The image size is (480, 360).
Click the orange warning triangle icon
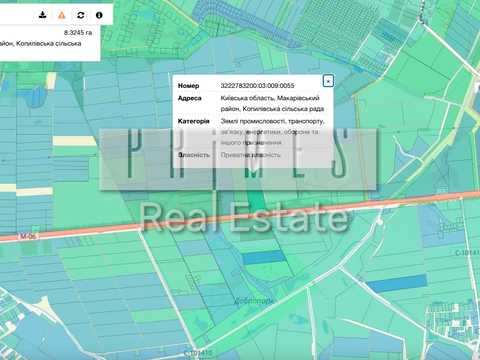click(62, 15)
